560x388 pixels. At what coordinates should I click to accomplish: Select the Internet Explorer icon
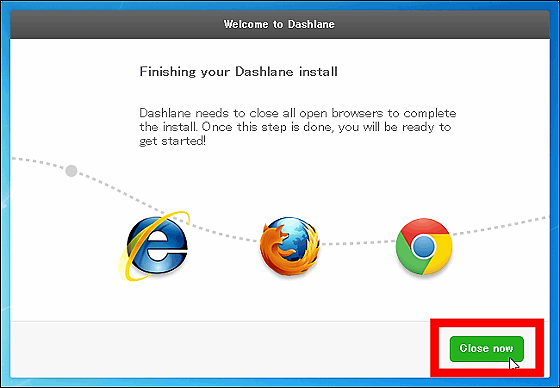tap(154, 246)
